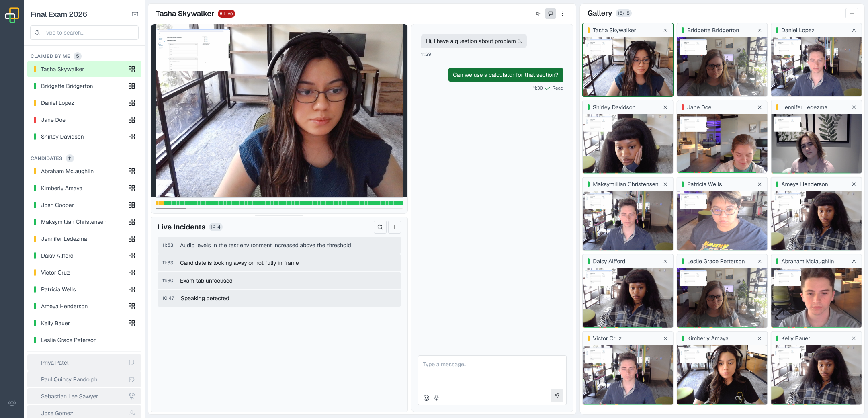Toggle gallery grid icon for Jane Doe
Viewport: 868px width, 418px height.
[132, 120]
